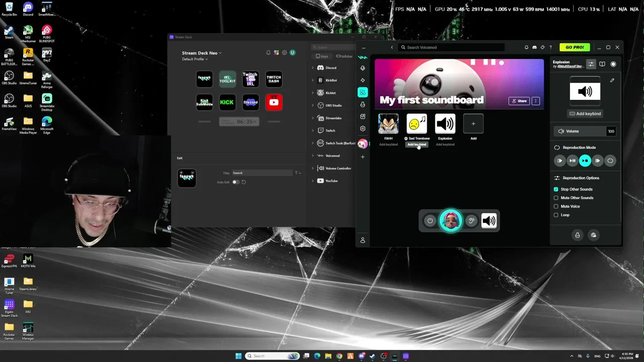Select the highlighted play/stop reproduction mode
Screen dimensions: 644x362
585,161
